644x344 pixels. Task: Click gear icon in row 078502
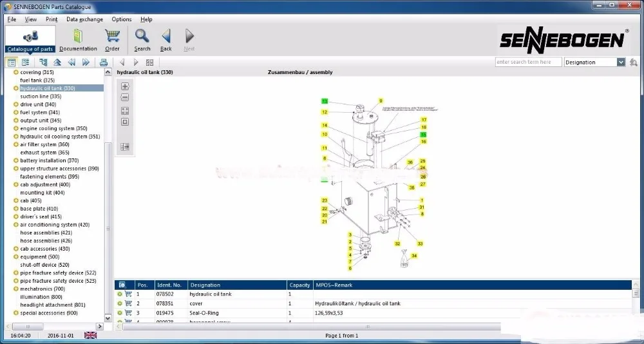[x=120, y=294]
